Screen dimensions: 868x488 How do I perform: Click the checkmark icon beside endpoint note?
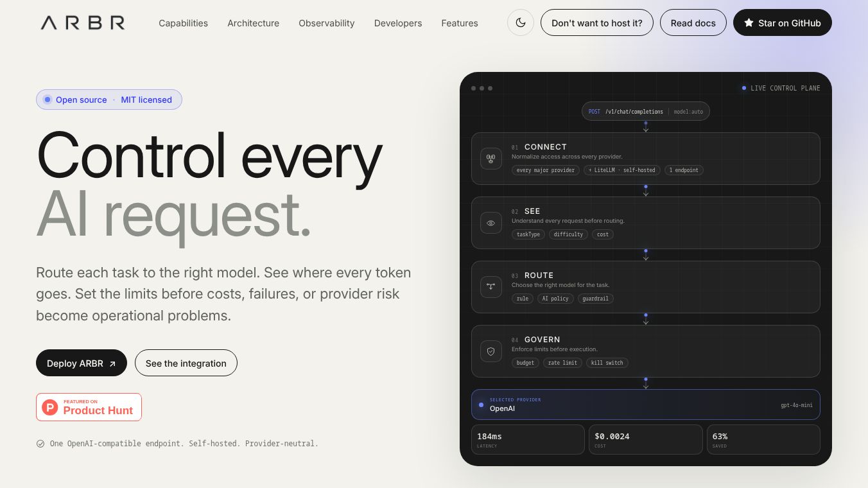coord(40,444)
